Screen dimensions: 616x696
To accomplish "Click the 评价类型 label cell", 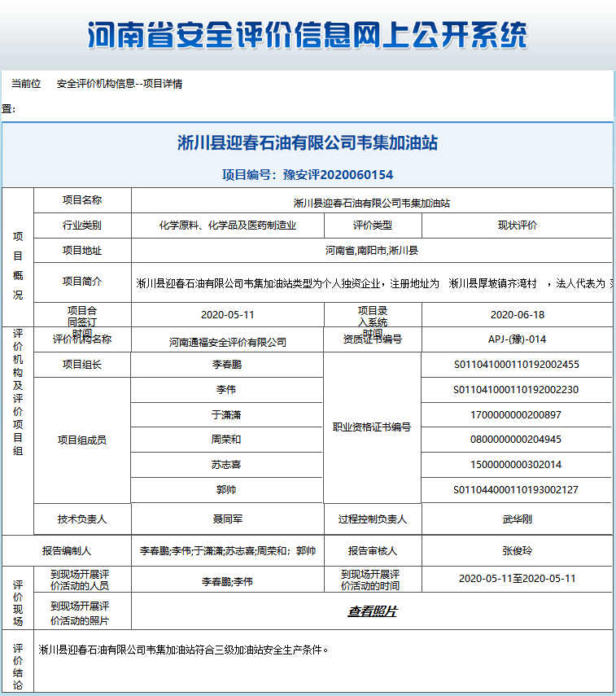I will click(x=373, y=225).
